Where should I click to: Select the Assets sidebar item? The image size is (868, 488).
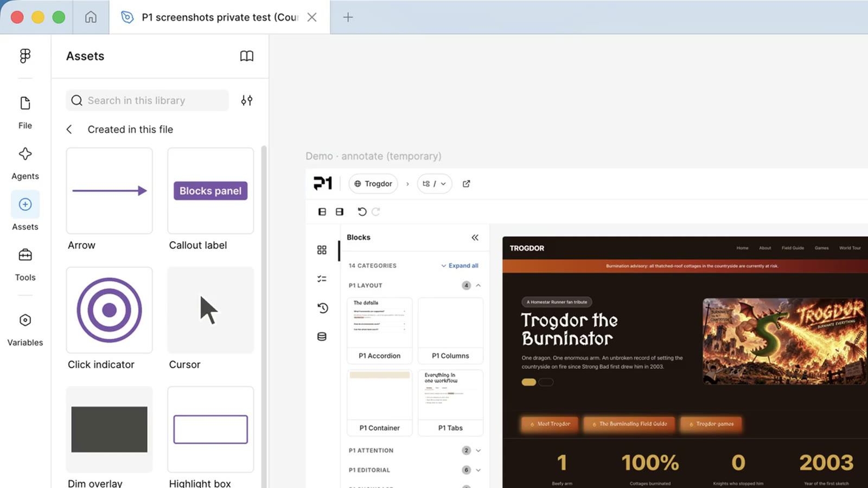[25, 211]
